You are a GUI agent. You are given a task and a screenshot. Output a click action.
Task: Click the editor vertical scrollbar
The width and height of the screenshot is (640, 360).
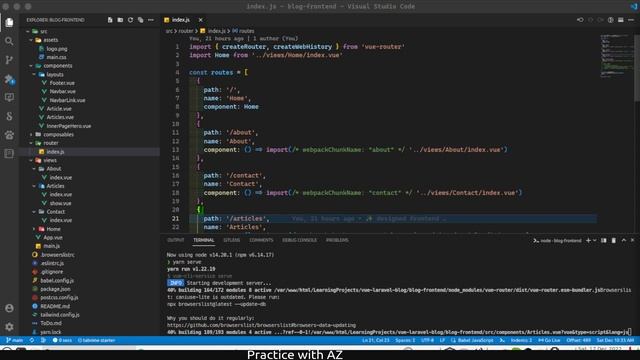637,67
